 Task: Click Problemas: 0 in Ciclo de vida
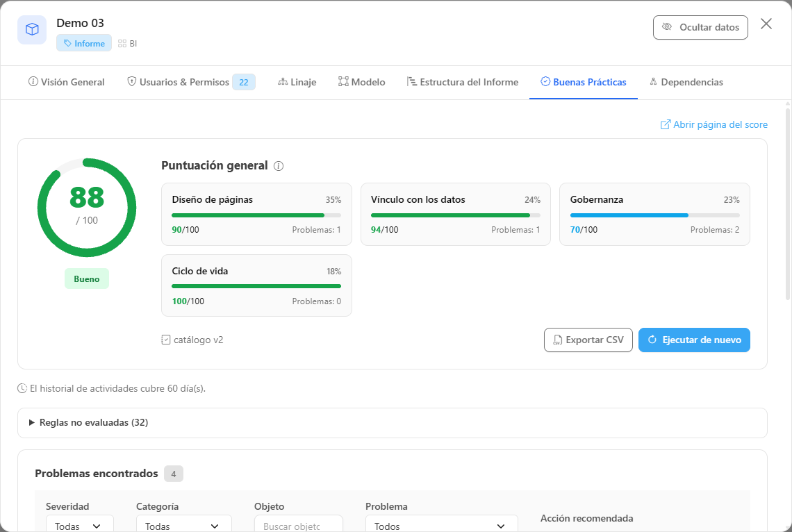pyautogui.click(x=317, y=301)
